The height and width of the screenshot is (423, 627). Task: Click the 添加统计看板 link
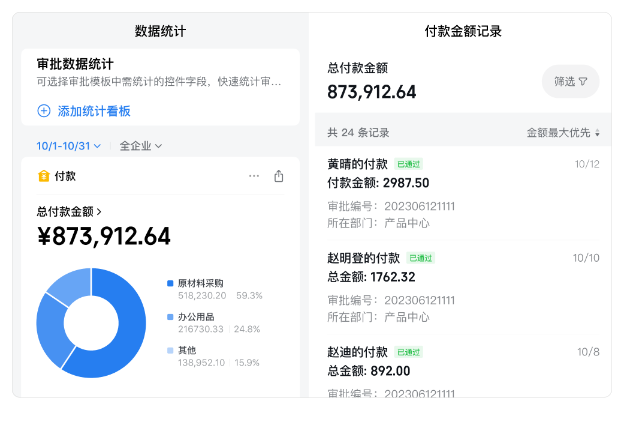pyautogui.click(x=94, y=111)
